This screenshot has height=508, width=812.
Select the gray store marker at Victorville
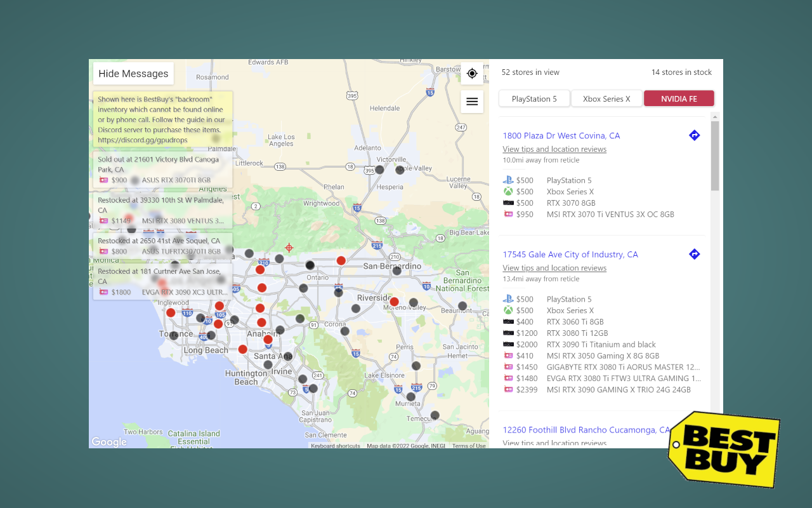pos(379,170)
